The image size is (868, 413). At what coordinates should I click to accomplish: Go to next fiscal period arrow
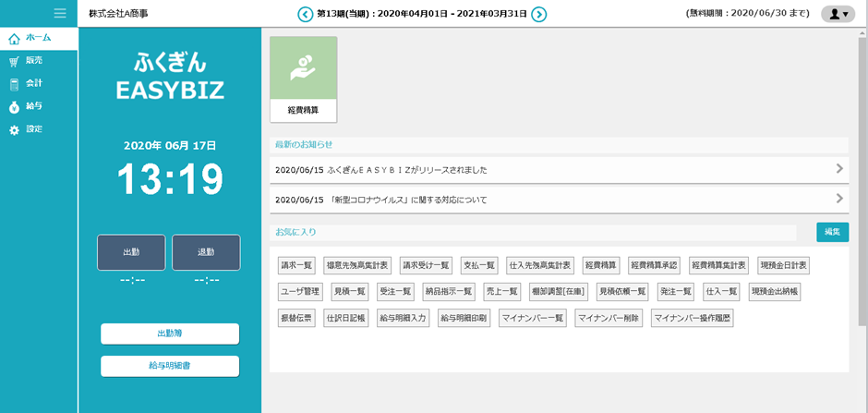539,14
